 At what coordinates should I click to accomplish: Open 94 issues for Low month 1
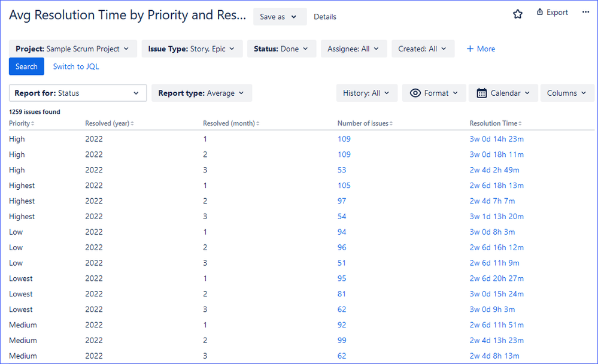coord(342,232)
